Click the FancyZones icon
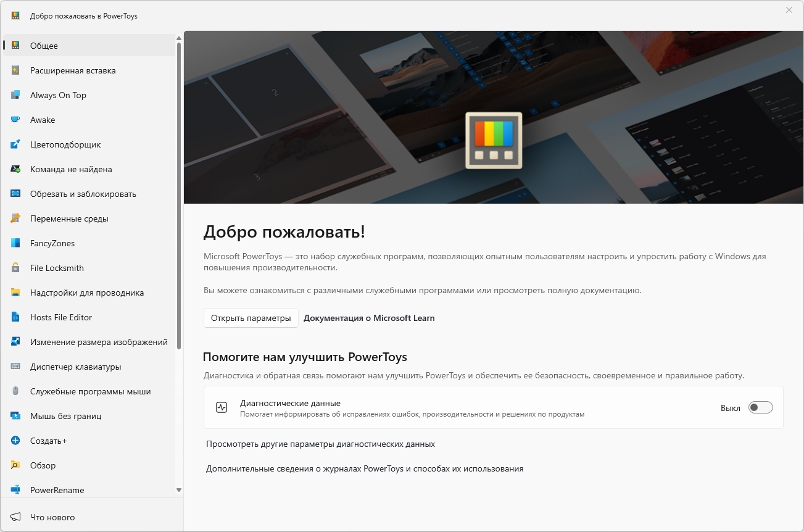Screen dimensions: 804x532 coord(15,243)
